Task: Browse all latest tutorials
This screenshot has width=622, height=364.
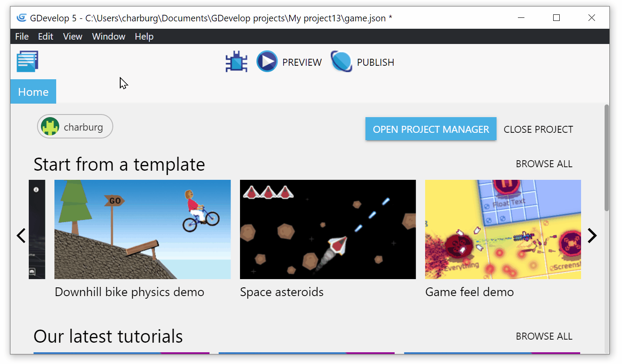Action: tap(544, 336)
